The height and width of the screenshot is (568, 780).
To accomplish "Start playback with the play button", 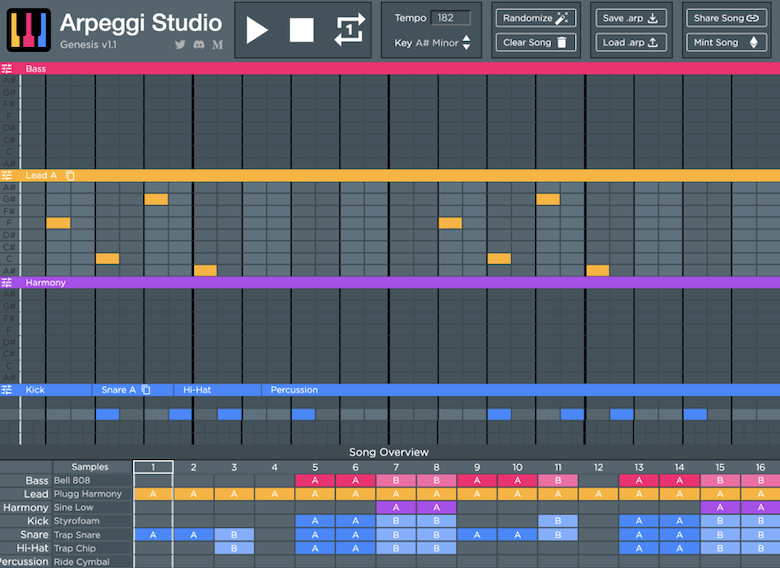I will (x=257, y=31).
